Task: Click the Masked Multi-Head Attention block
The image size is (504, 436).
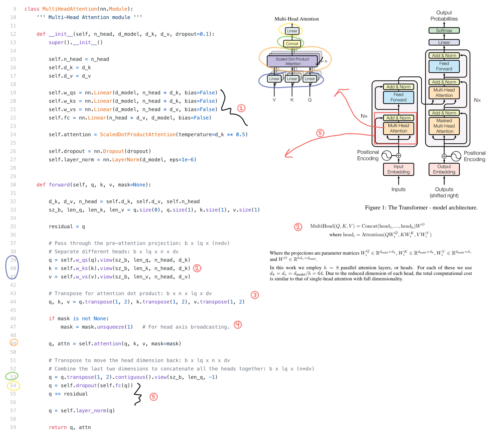Action: pyautogui.click(x=444, y=126)
